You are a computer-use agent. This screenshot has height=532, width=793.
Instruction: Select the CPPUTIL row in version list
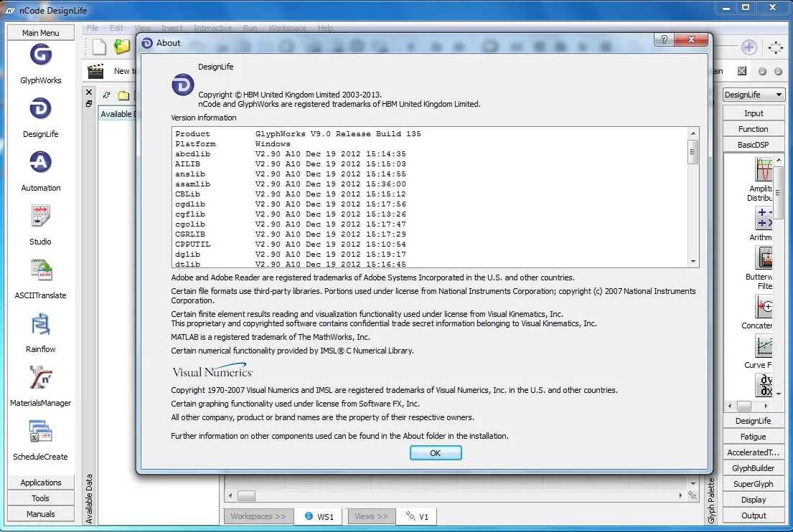pyautogui.click(x=431, y=244)
